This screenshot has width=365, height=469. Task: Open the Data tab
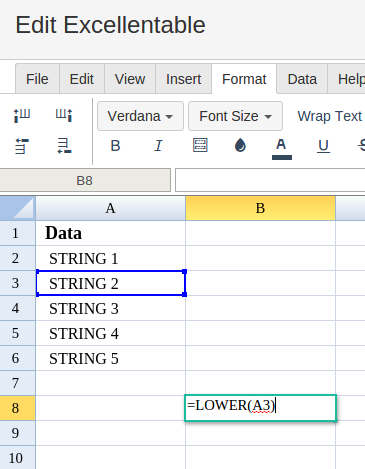pos(302,79)
